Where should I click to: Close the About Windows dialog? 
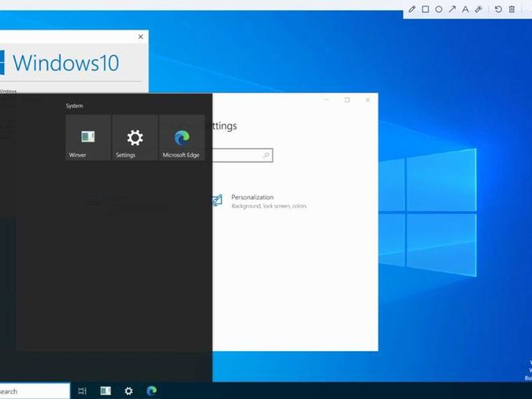tap(141, 37)
